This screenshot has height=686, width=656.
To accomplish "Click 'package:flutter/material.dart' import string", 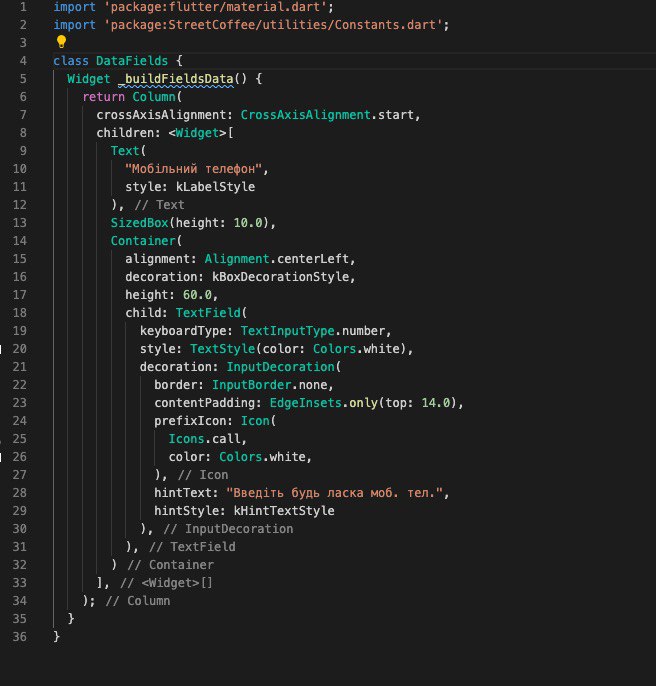I will pos(218,7).
